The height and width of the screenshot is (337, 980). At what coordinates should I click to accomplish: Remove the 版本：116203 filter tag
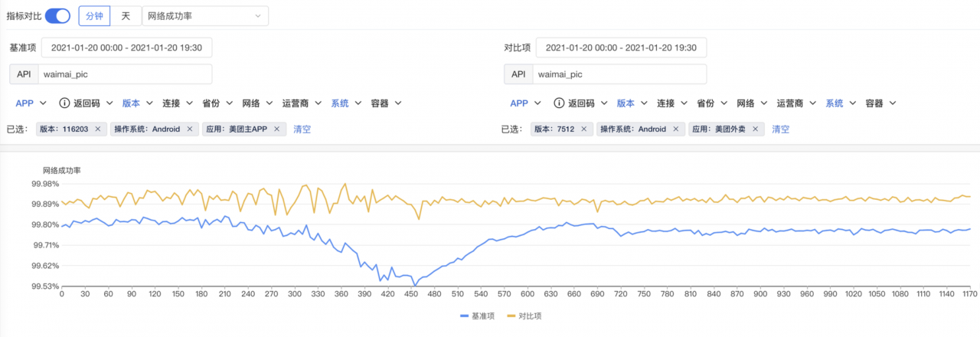coord(97,129)
